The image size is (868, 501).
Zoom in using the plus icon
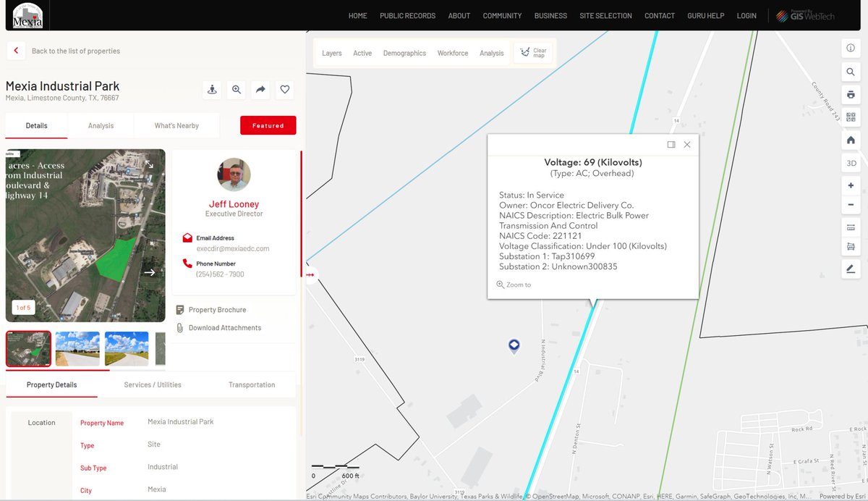[851, 185]
